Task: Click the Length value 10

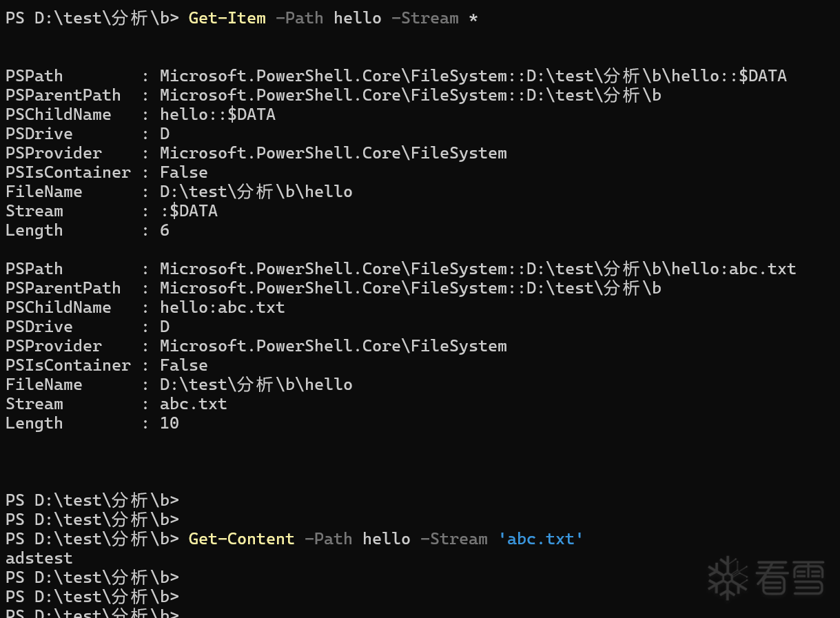Action: 170,423
